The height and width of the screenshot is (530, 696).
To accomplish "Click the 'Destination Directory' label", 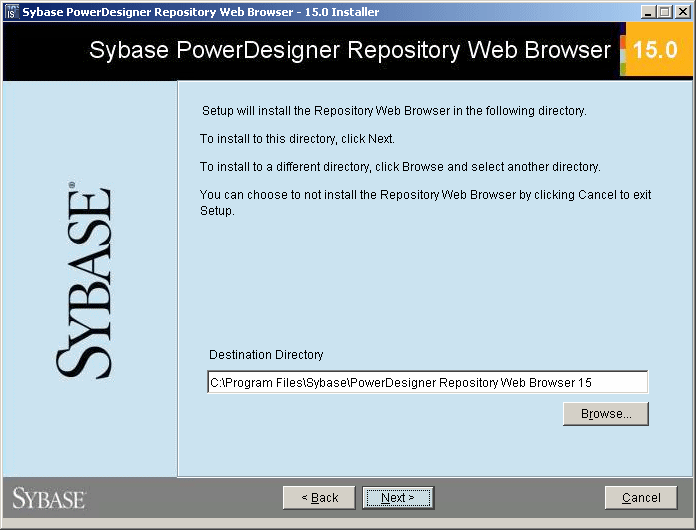I will coord(266,355).
